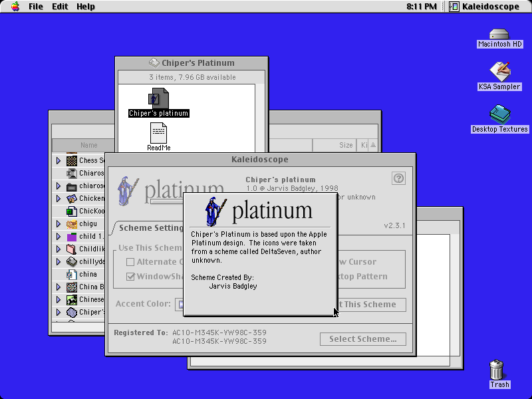Click the 8:11 PM menu bar clock
532x399 pixels.
422,7
